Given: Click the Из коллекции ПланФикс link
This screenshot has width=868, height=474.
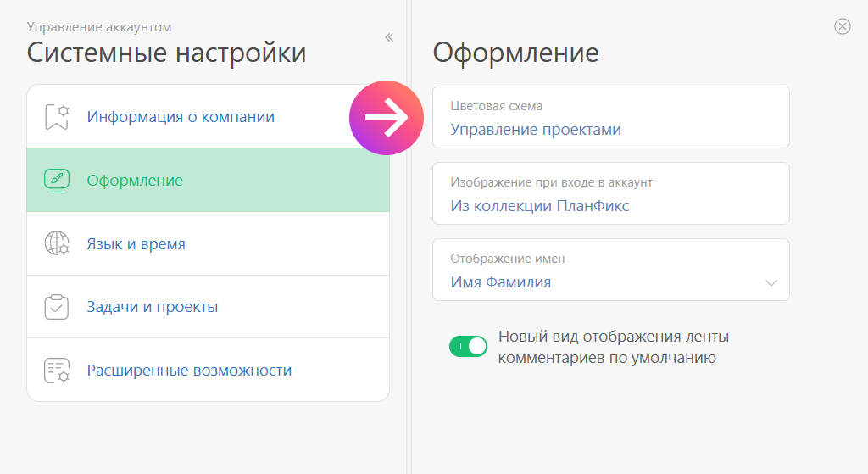Looking at the screenshot, I should [x=540, y=206].
